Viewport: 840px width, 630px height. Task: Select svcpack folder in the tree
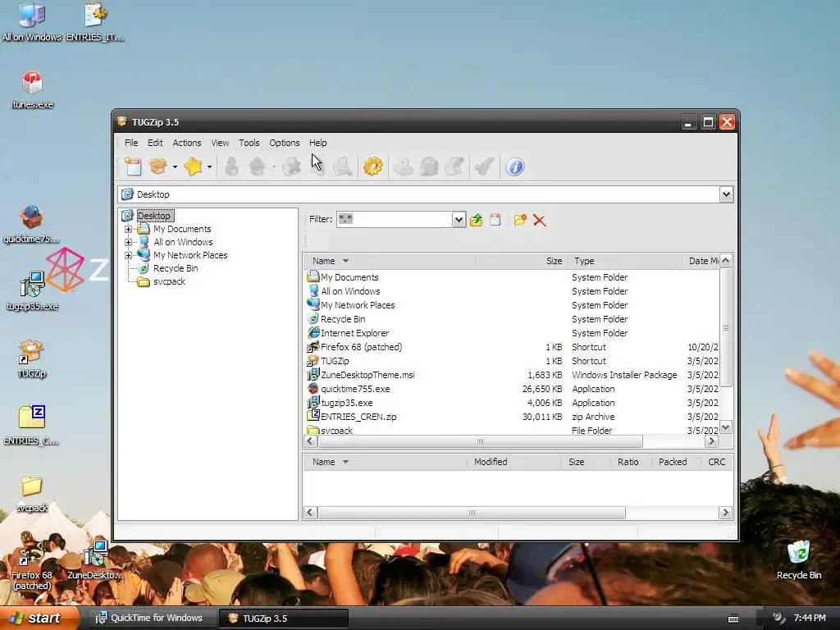(x=169, y=282)
